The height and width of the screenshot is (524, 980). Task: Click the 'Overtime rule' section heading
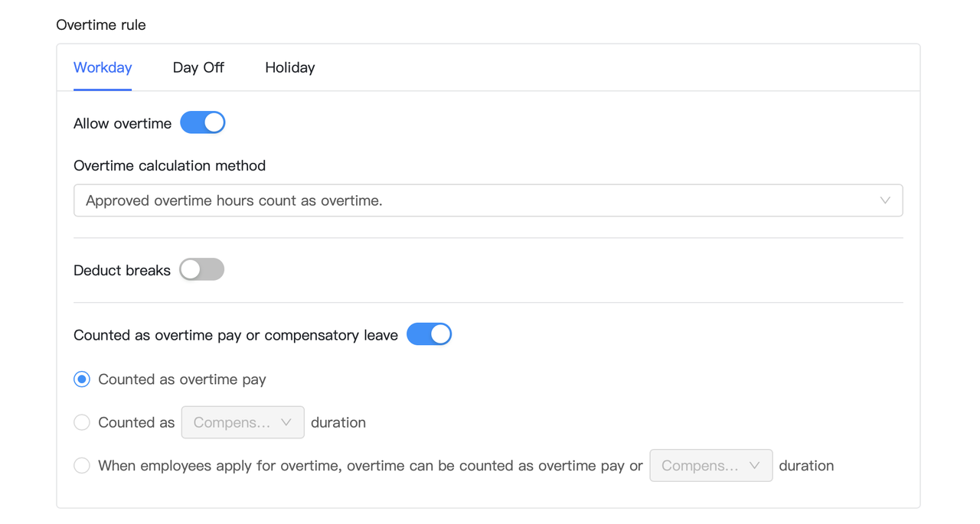pos(101,24)
